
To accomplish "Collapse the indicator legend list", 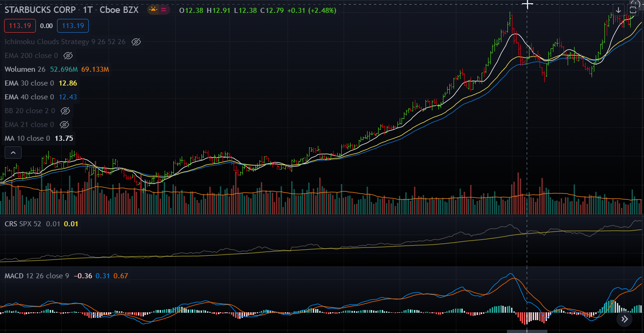I will [x=13, y=152].
